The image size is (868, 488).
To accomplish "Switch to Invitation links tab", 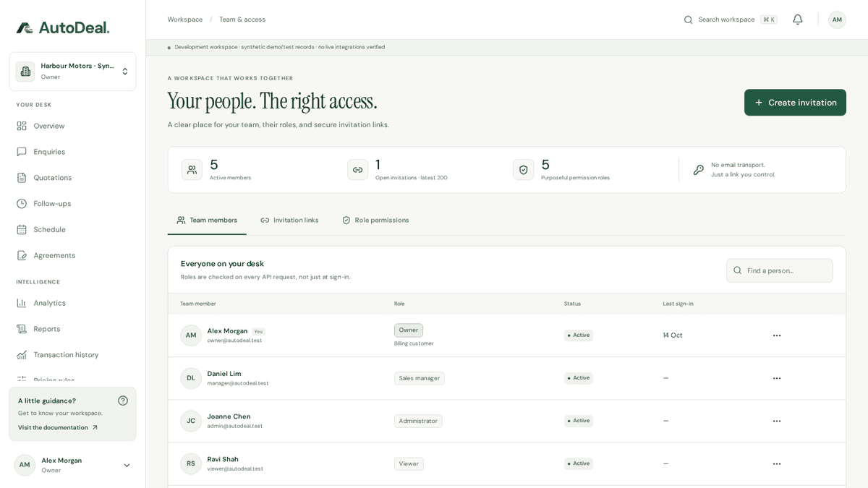I will [290, 221].
